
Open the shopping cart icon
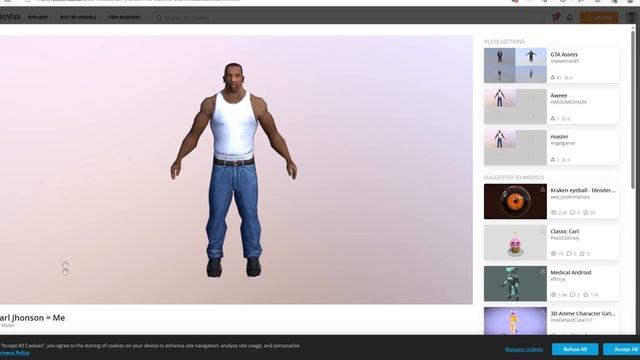(556, 17)
